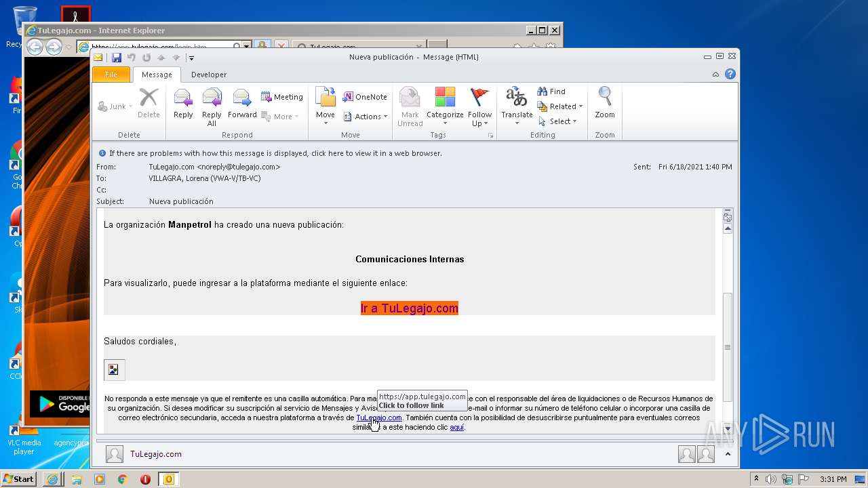Click the Ir a TuLegajo.com button
The width and height of the screenshot is (868, 488).
point(410,308)
